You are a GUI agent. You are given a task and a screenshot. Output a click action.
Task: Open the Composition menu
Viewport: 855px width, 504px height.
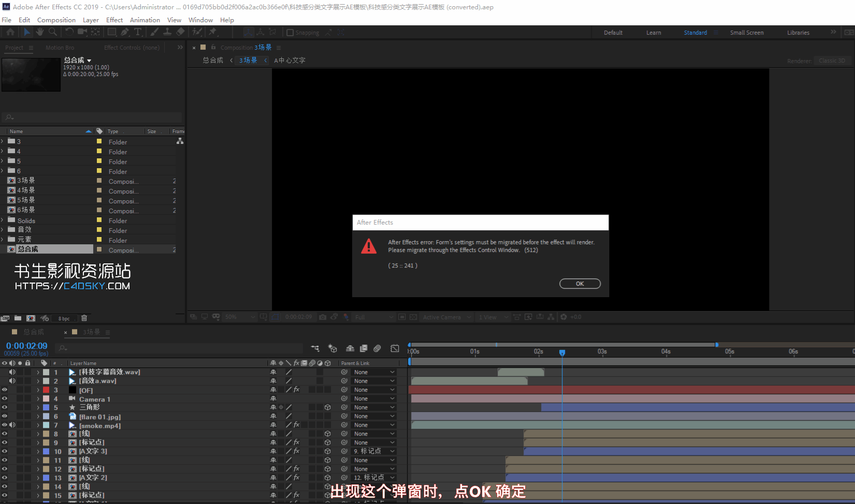(x=56, y=20)
